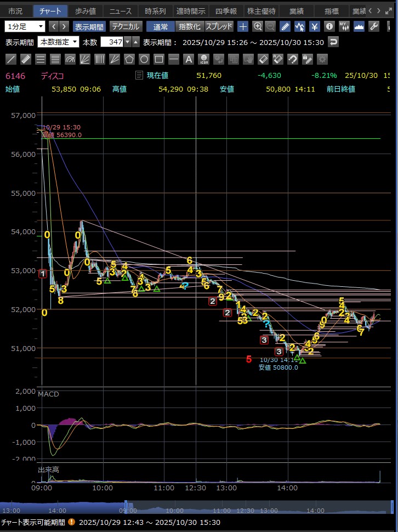This screenshot has width=398, height=532.
Task: Open the 1分足 timeframe dropdown
Action: 25,26
